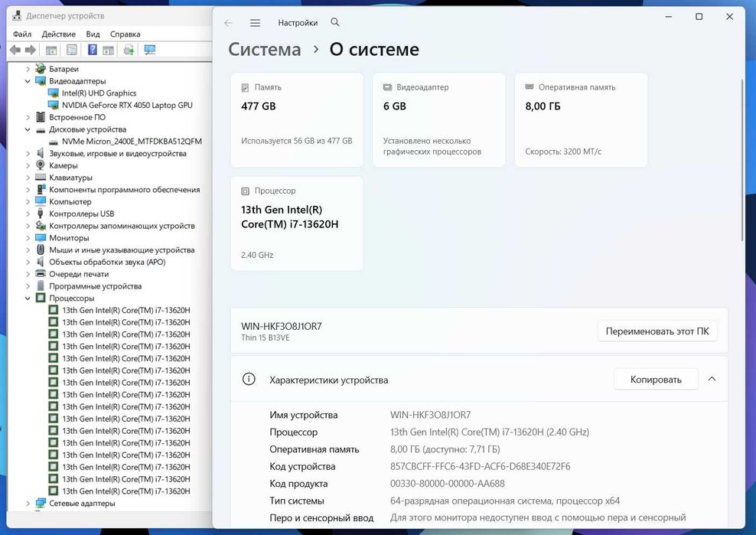
Task: Click the Device Manager title bar icon
Action: (17, 16)
